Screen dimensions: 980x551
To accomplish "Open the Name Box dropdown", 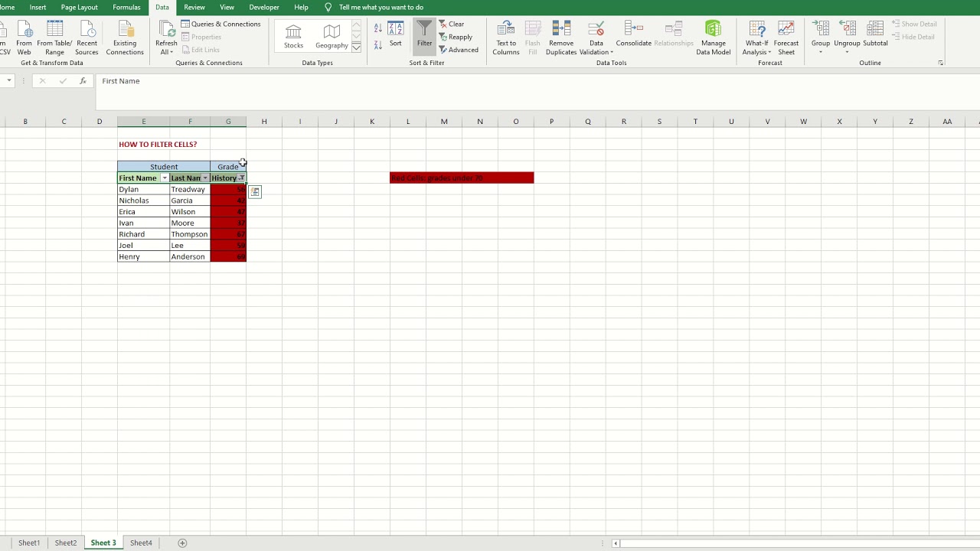I will (x=9, y=81).
